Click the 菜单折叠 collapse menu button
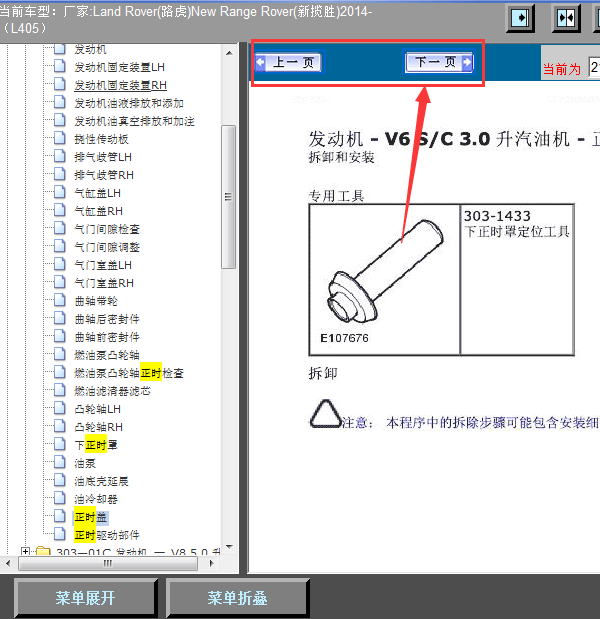The width and height of the screenshot is (600, 619). [x=238, y=598]
